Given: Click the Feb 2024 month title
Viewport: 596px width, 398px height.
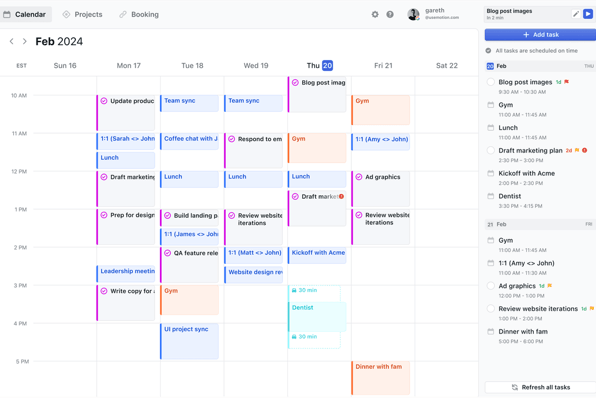Looking at the screenshot, I should click(x=59, y=41).
